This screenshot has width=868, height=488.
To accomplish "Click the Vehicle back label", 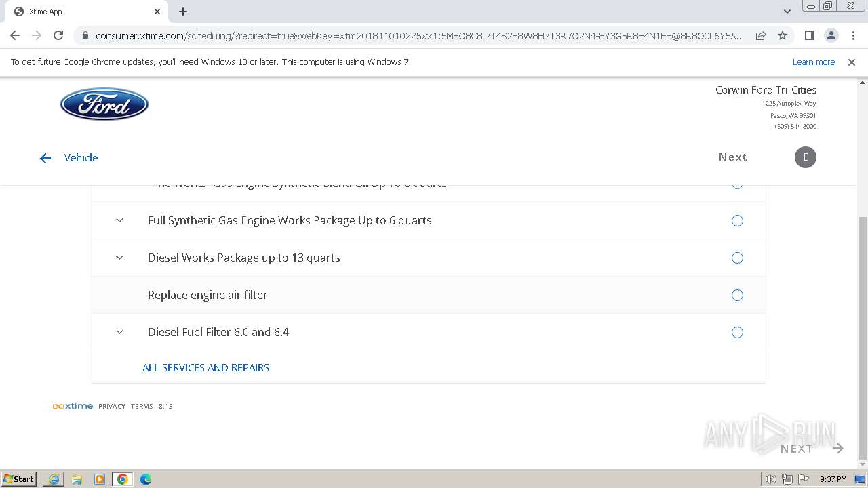I will [x=81, y=157].
